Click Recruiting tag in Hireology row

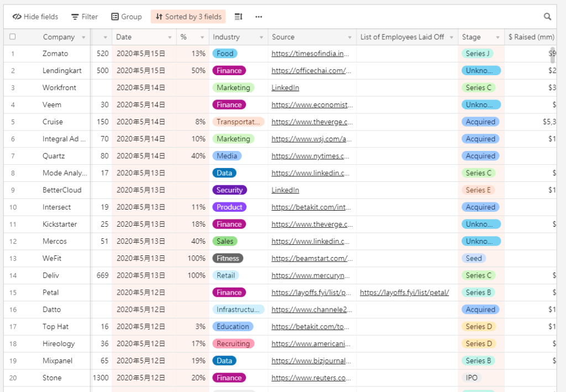(233, 344)
